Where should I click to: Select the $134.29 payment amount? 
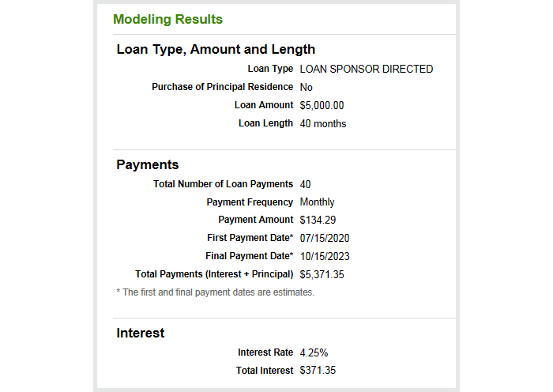(x=318, y=220)
